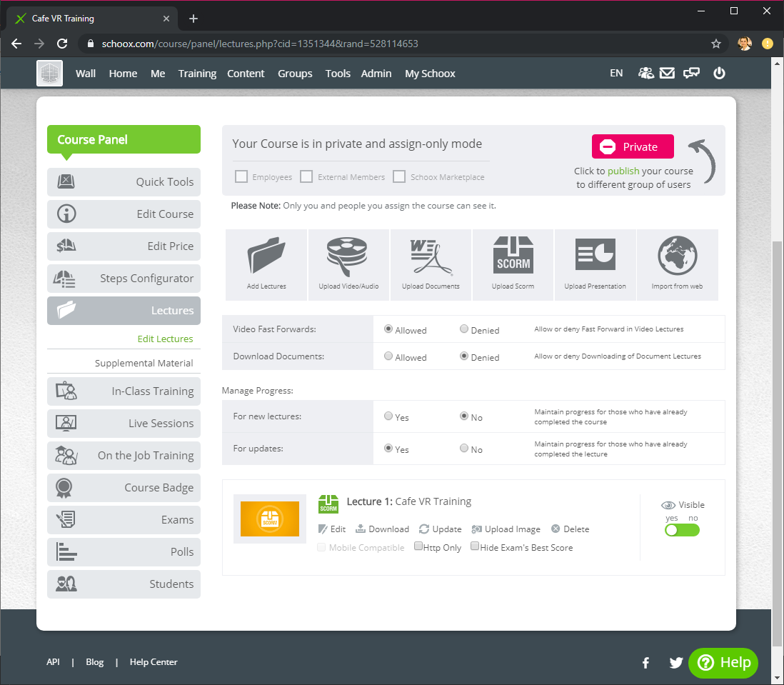The width and height of the screenshot is (784, 685).
Task: Select No for updates progress
Action: [464, 448]
